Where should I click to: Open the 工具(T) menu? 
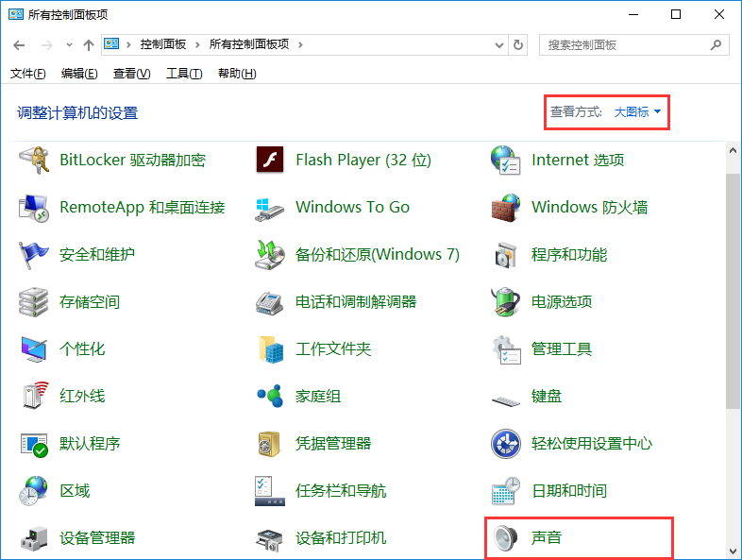(x=184, y=74)
